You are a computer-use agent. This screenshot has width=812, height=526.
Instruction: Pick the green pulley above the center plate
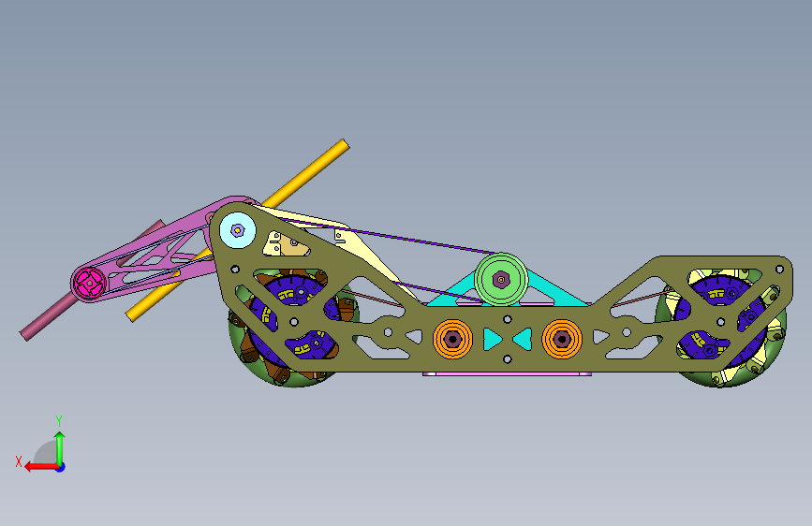click(501, 280)
